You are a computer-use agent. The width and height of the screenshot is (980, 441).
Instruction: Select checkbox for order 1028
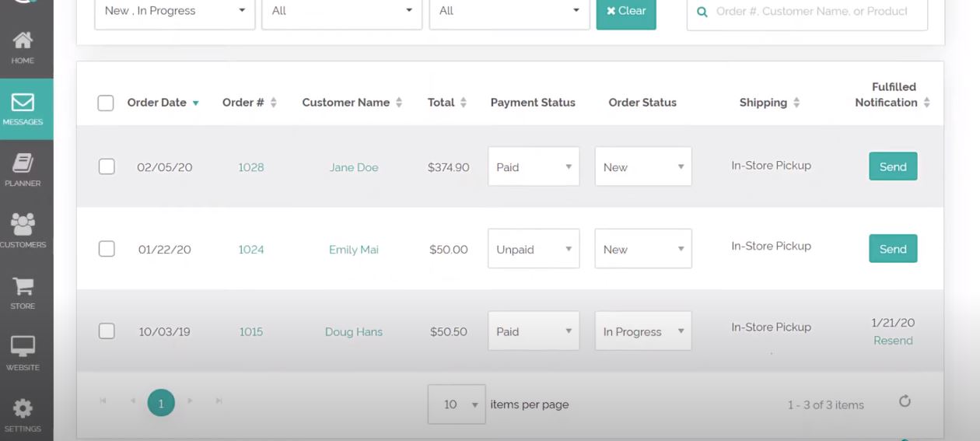coord(107,166)
